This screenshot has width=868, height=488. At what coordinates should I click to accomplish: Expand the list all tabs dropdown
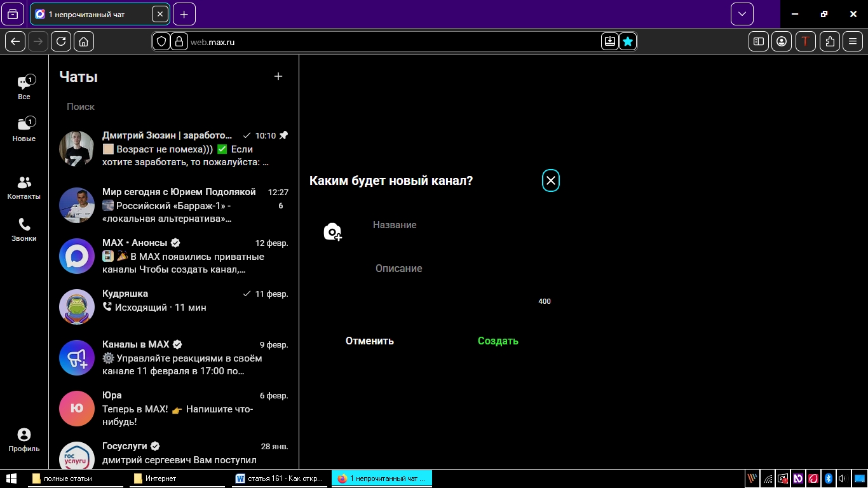(x=742, y=14)
